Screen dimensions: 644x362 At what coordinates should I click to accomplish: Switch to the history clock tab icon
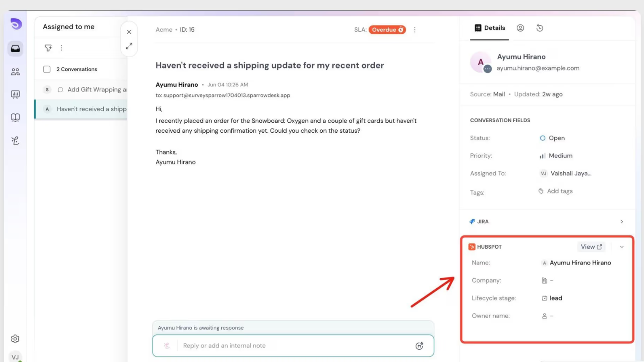pos(540,28)
